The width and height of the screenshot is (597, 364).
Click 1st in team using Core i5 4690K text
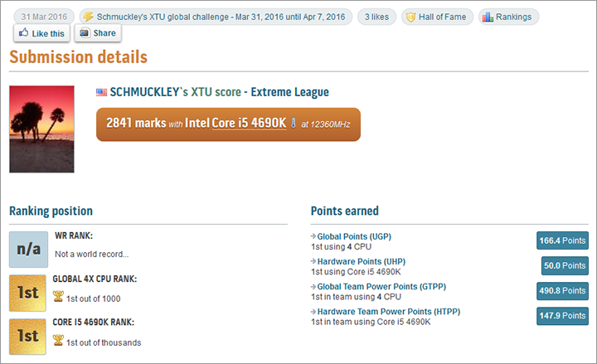[x=371, y=322]
